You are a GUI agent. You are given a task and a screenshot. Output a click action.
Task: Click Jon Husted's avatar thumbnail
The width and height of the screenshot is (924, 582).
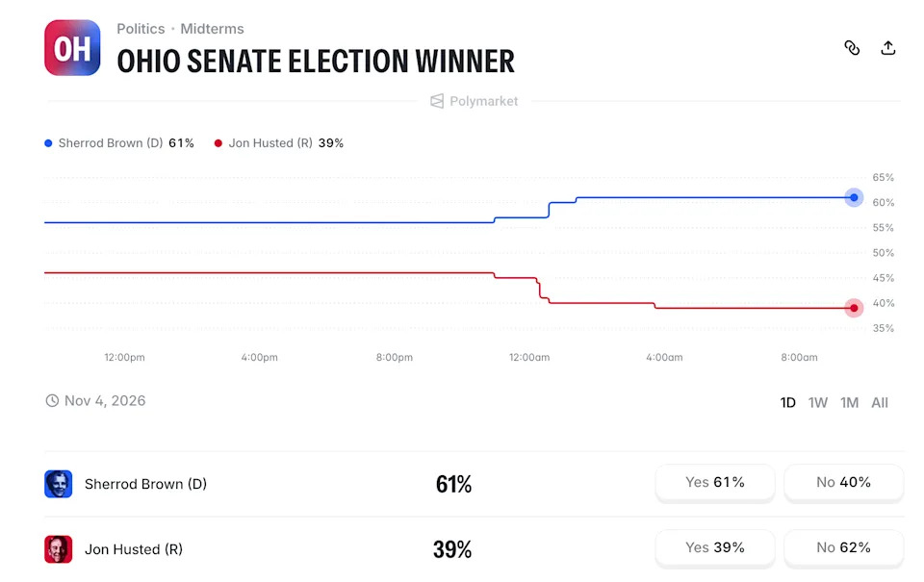pyautogui.click(x=59, y=549)
